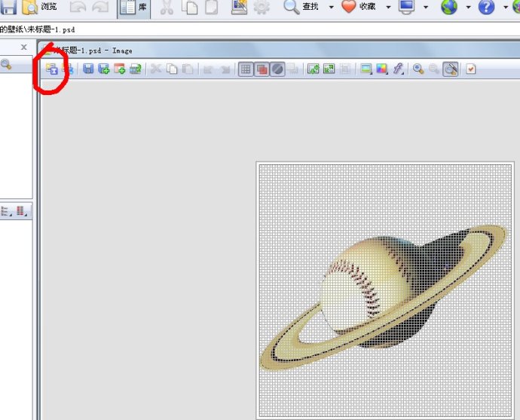The image size is (520, 420).
Task: Click the save-as floppy with green plus
Action: pos(104,69)
